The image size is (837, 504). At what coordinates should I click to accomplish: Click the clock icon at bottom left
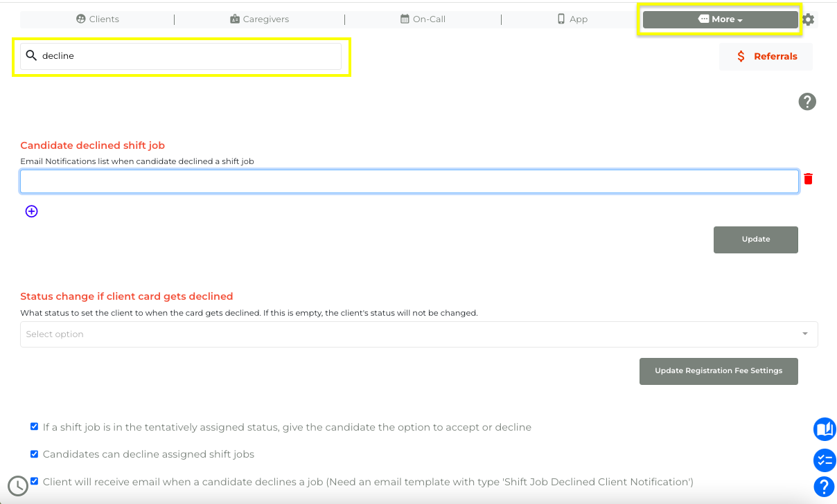tap(18, 486)
